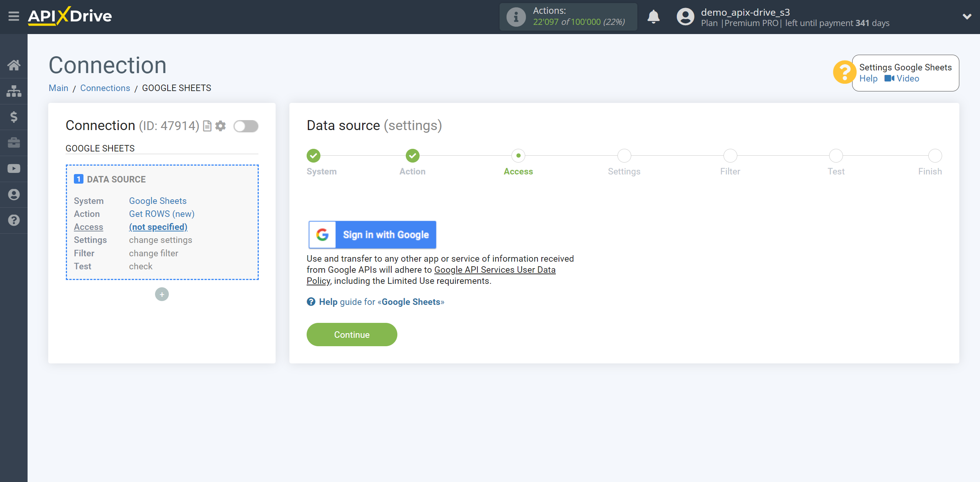Image resolution: width=980 pixels, height=482 pixels.
Task: Expand the Actions usage info tooltip
Action: (x=515, y=17)
